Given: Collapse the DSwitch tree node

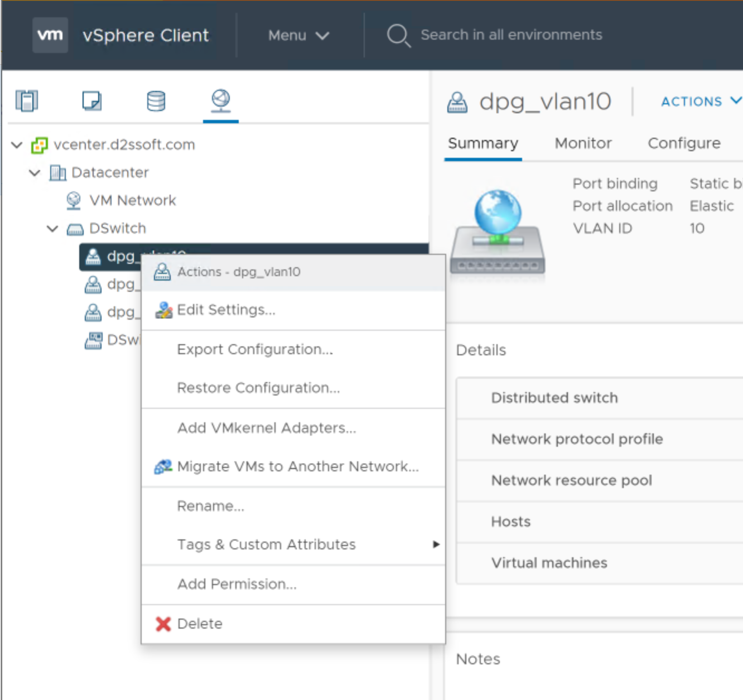Looking at the screenshot, I should 52,229.
